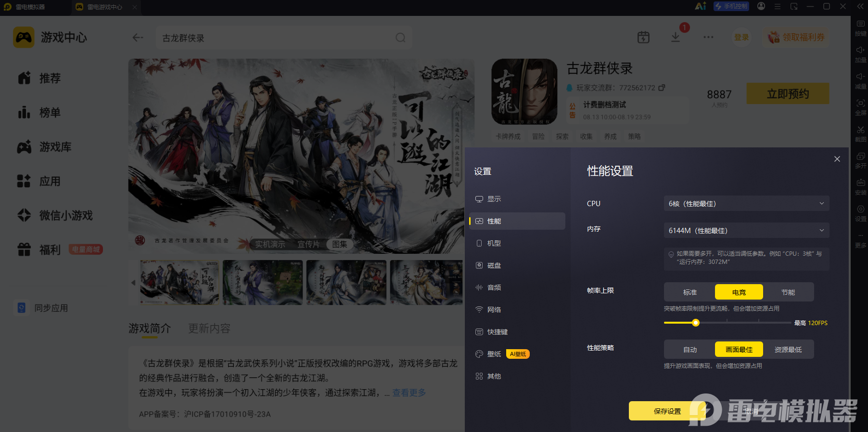Click 更多 icon in right toolbar

pyautogui.click(x=860, y=240)
